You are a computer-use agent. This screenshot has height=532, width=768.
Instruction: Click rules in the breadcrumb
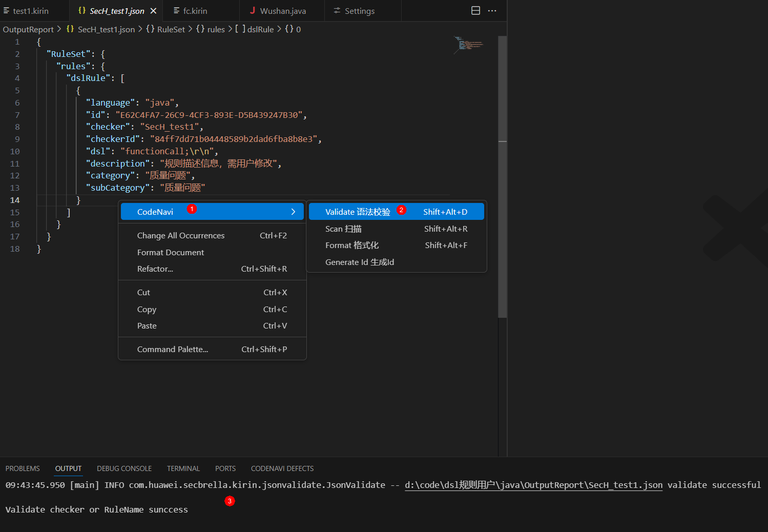click(x=216, y=30)
